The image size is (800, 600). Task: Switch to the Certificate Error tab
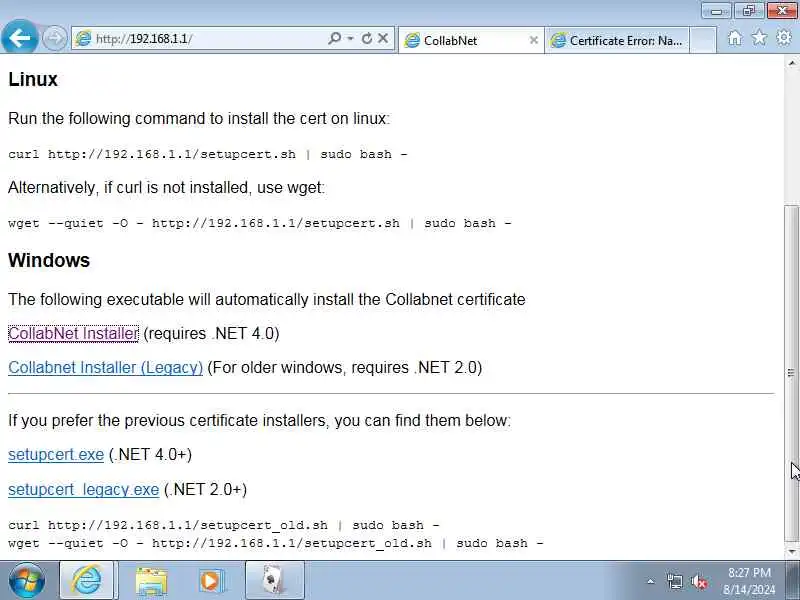point(617,40)
